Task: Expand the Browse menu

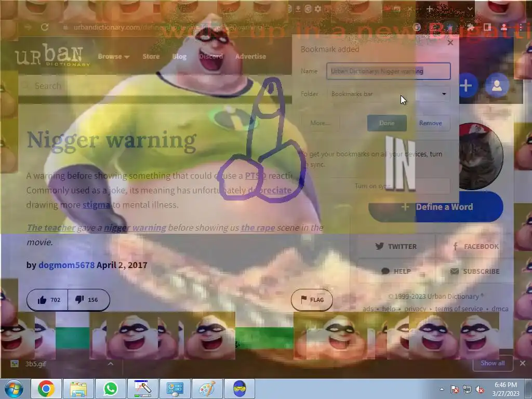Action: [x=113, y=57]
